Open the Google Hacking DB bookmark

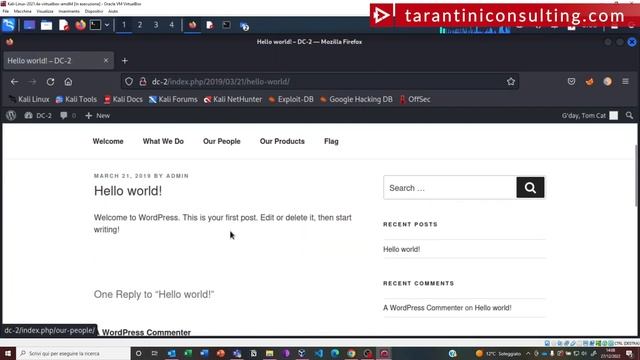coord(356,99)
